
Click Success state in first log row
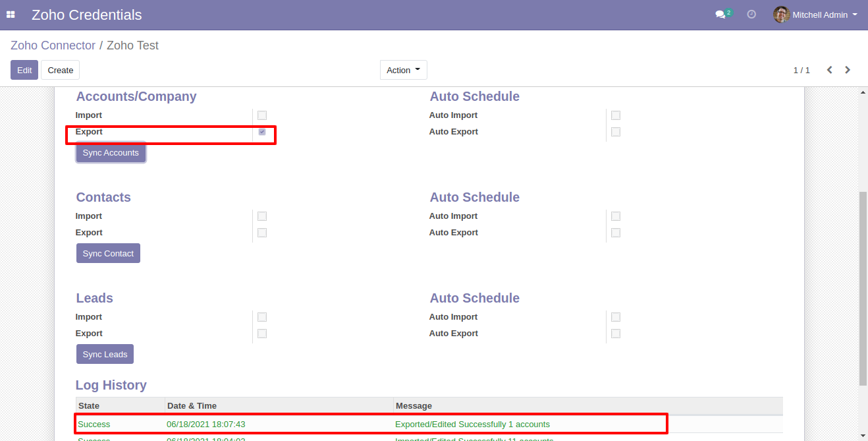click(x=94, y=424)
